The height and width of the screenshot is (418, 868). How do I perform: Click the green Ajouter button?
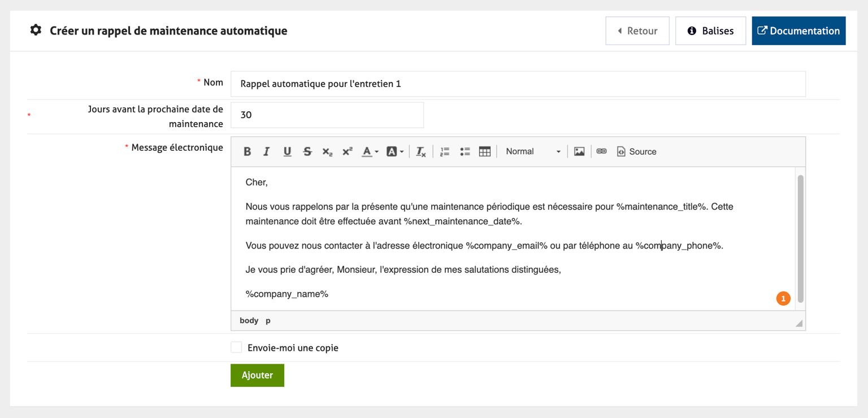coord(257,375)
